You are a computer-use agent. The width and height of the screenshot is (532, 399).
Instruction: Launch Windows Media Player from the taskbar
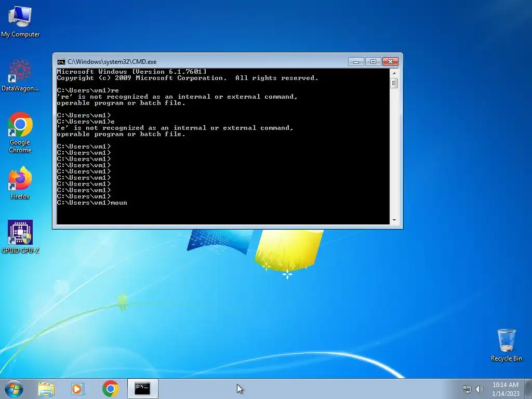pos(78,389)
